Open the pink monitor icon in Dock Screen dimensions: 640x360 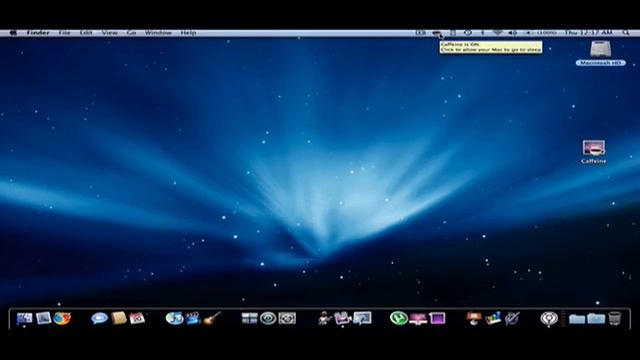(x=418, y=318)
